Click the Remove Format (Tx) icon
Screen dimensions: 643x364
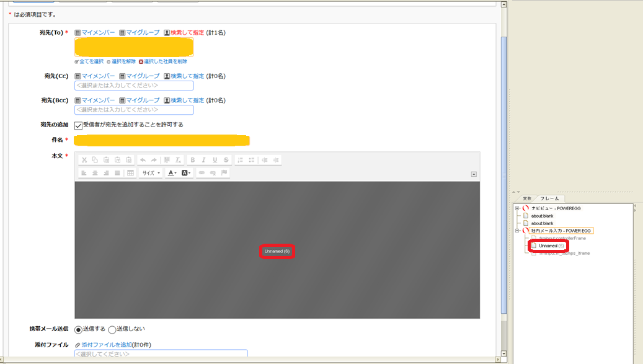[179, 160]
